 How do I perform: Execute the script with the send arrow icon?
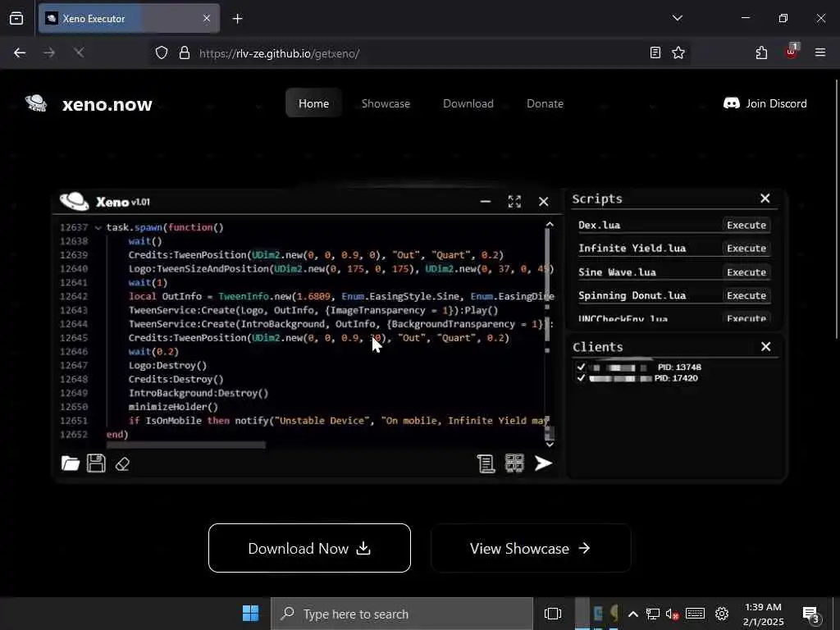click(543, 463)
